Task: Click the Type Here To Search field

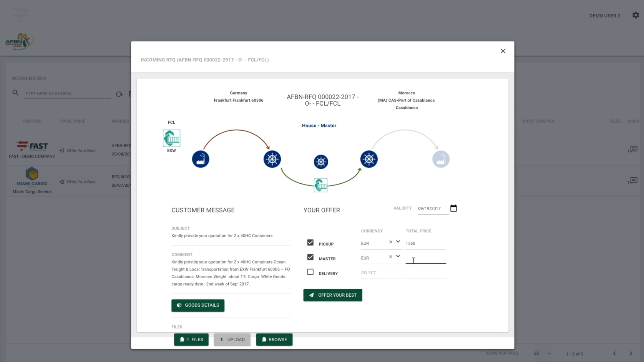Action: 67,94
